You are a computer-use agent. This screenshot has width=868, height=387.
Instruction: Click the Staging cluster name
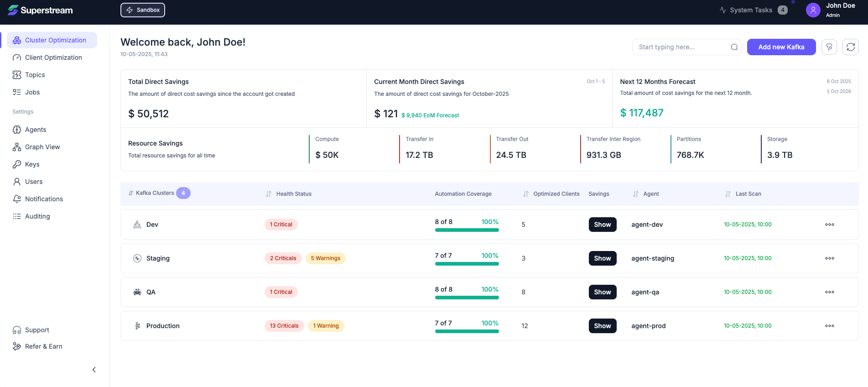[x=158, y=258]
